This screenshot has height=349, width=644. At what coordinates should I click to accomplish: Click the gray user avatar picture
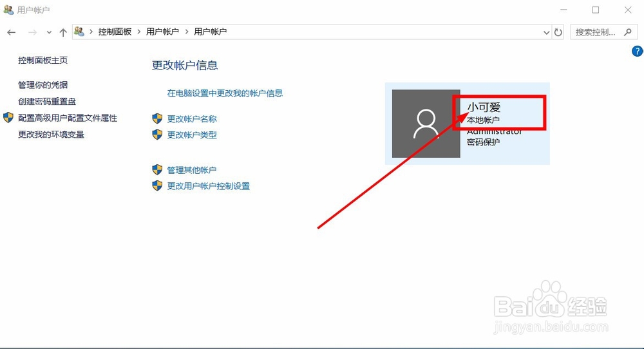point(426,124)
